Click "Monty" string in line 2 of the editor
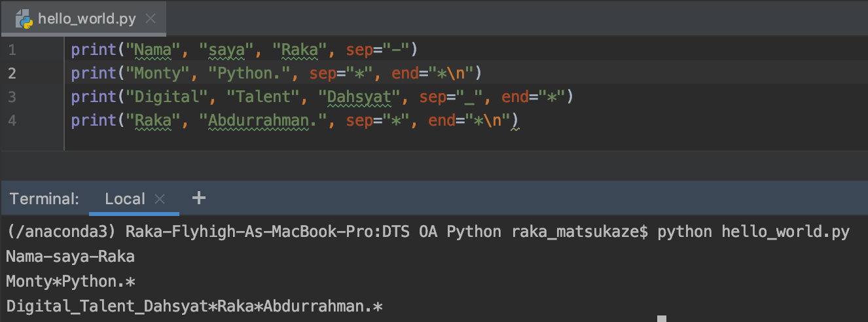Image resolution: width=868 pixels, height=322 pixels. pyautogui.click(x=158, y=73)
